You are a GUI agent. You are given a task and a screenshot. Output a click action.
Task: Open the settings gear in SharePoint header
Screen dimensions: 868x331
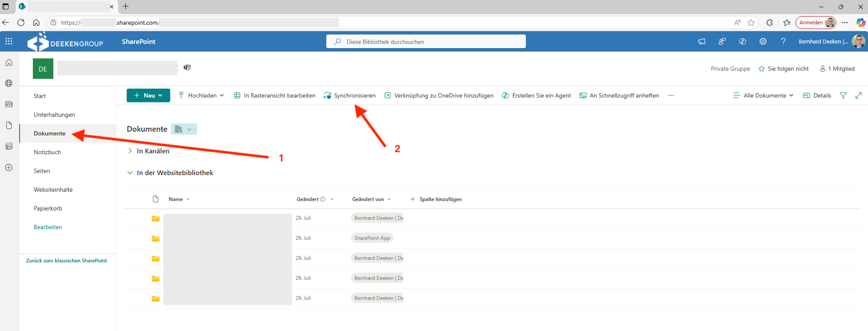click(x=763, y=42)
